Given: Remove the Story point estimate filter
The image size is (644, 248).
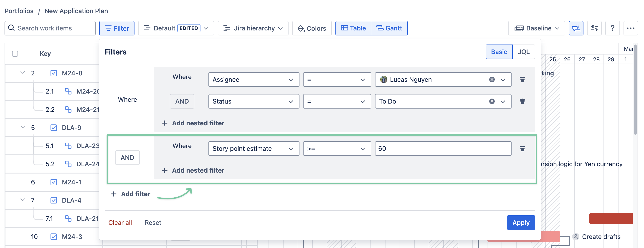Looking at the screenshot, I should coord(522,149).
